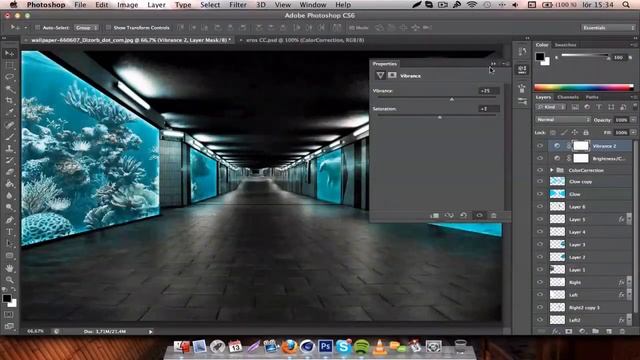Select the Move tool
This screenshot has width=640, height=360.
[9, 53]
